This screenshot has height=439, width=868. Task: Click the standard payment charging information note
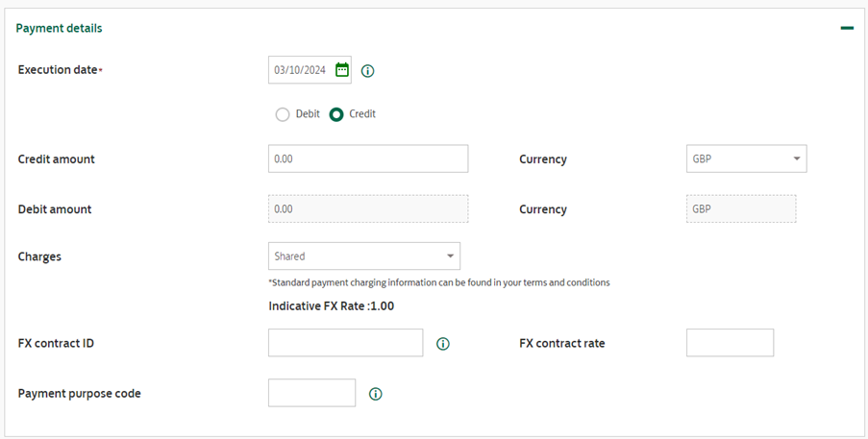439,282
